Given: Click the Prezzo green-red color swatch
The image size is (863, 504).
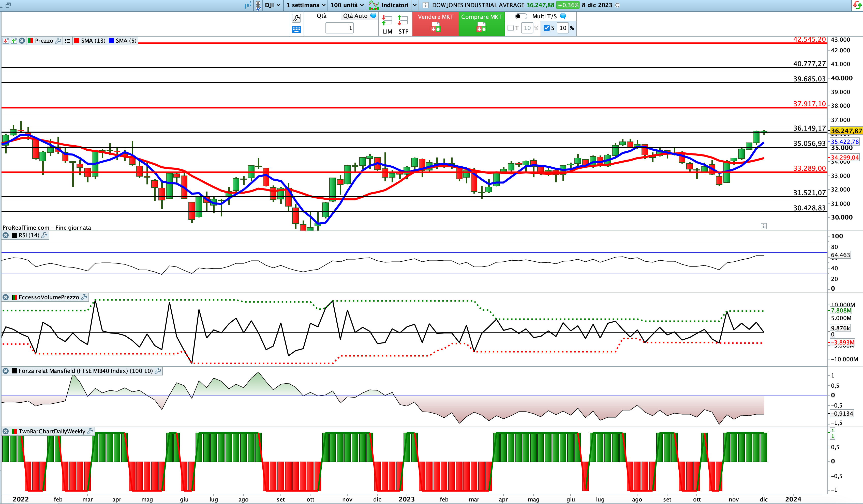Looking at the screenshot, I should click(x=31, y=41).
